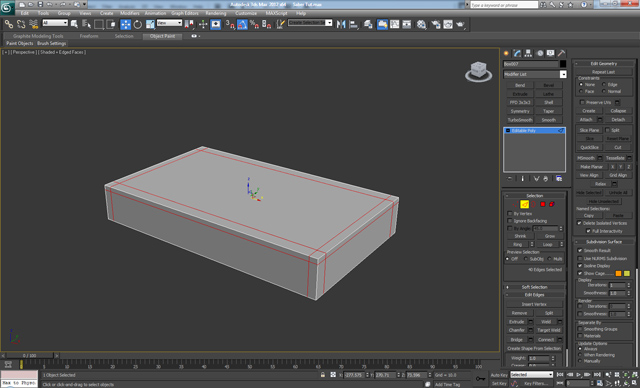The height and width of the screenshot is (388, 640).
Task: Open the Customize menu
Action: point(246,13)
